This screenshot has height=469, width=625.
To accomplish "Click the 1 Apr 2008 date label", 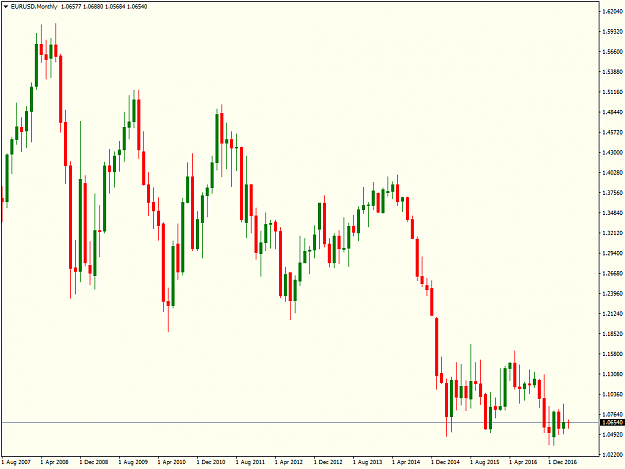I will pyautogui.click(x=55, y=462).
